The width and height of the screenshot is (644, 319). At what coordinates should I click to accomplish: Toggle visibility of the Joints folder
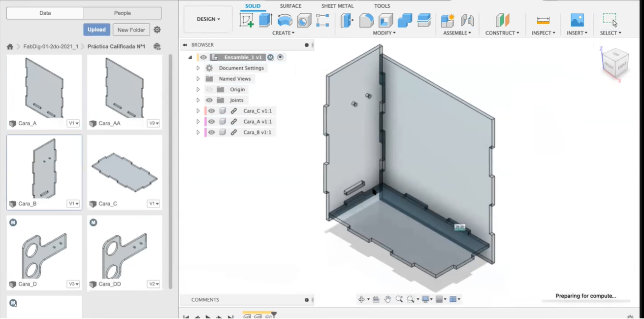pos(209,100)
